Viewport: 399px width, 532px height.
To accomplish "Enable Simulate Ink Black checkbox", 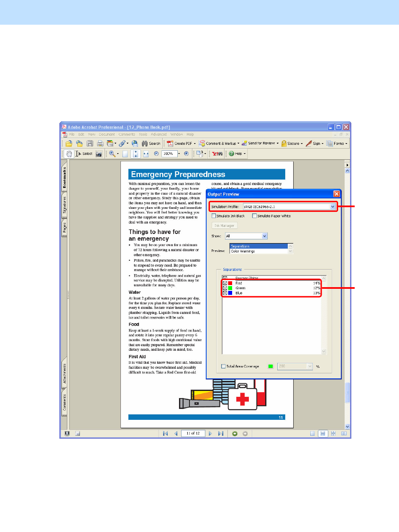I will 214,216.
